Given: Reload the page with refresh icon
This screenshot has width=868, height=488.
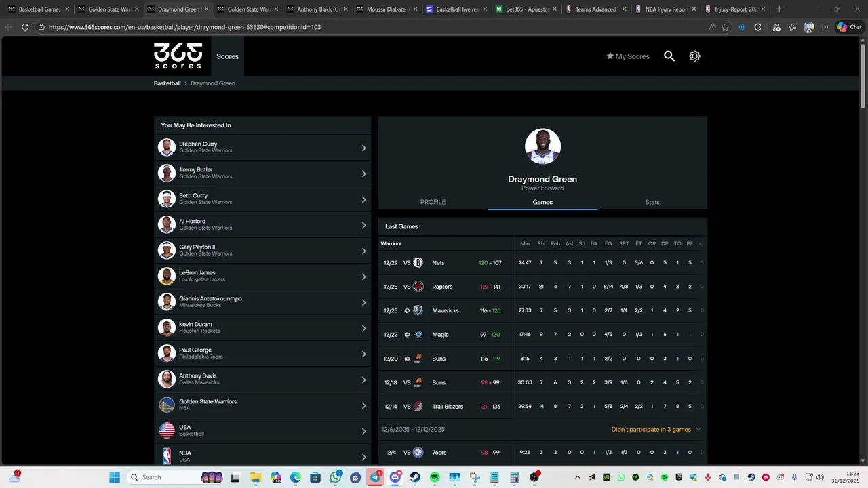Looking at the screenshot, I should coord(25,27).
